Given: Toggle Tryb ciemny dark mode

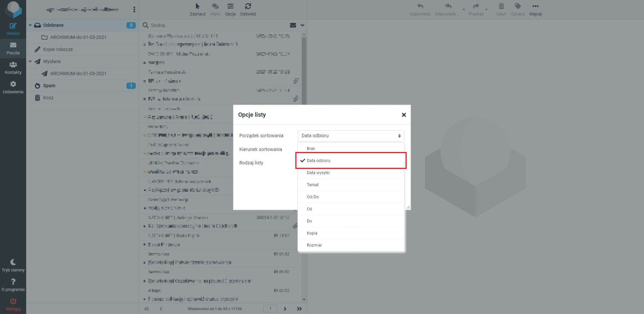Looking at the screenshot, I should point(13,263).
